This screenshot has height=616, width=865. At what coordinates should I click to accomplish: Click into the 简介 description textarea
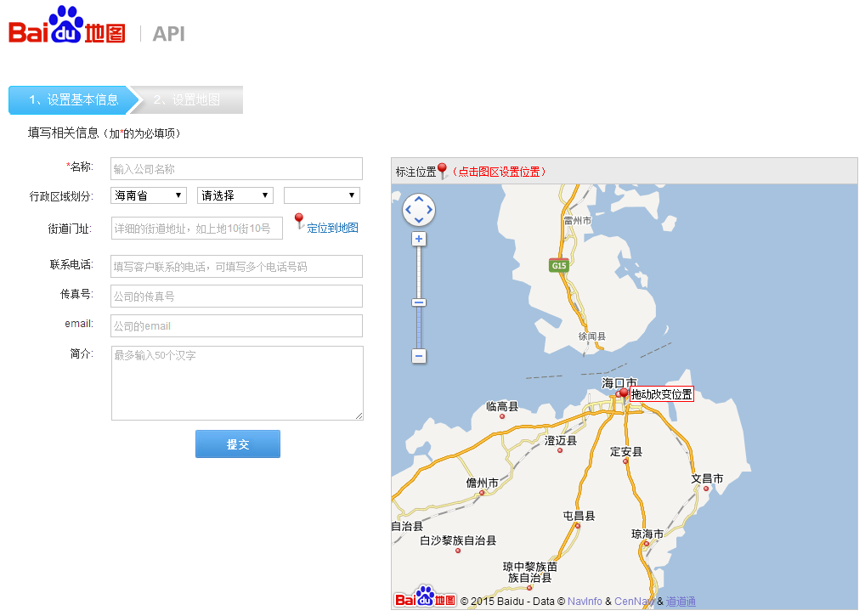[x=236, y=382]
